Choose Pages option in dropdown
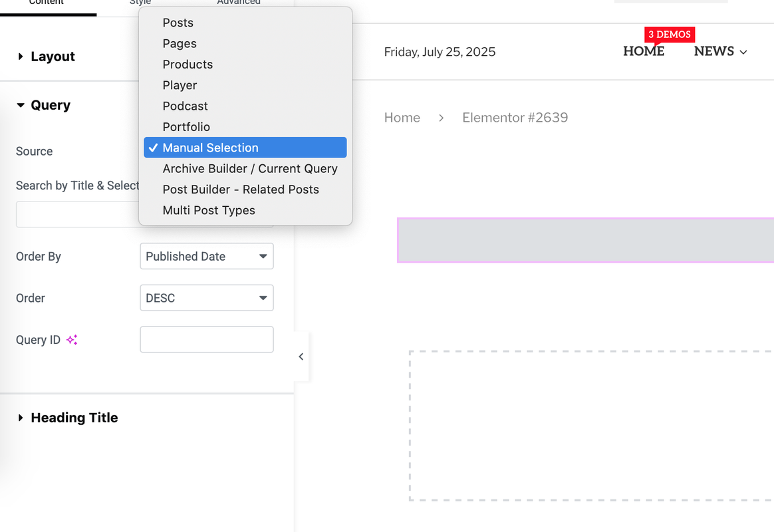 (x=245, y=43)
